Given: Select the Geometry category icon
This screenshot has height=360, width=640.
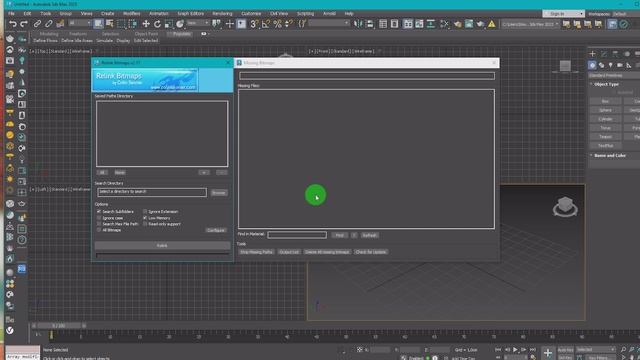Looking at the screenshot, I should (592, 65).
